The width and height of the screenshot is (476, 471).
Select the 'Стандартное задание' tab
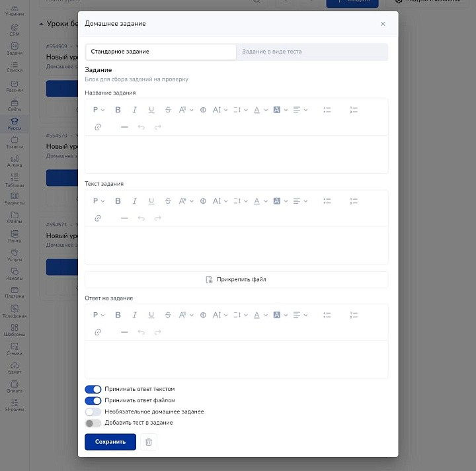point(161,52)
